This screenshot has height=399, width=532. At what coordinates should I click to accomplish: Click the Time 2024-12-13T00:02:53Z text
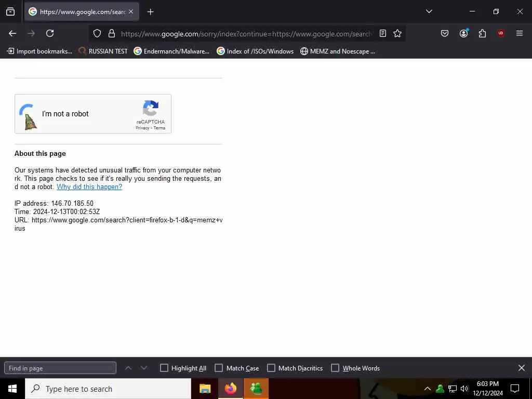(x=57, y=212)
